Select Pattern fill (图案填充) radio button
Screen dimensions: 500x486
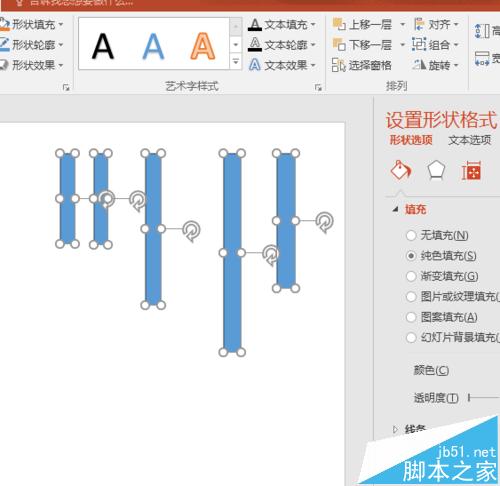click(x=411, y=317)
